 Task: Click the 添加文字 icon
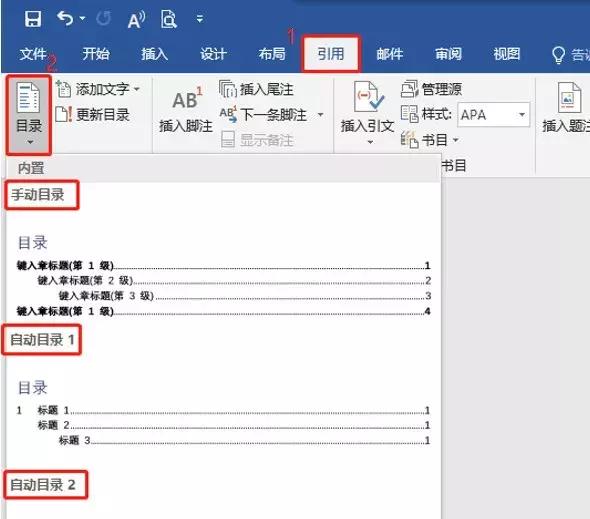63,89
